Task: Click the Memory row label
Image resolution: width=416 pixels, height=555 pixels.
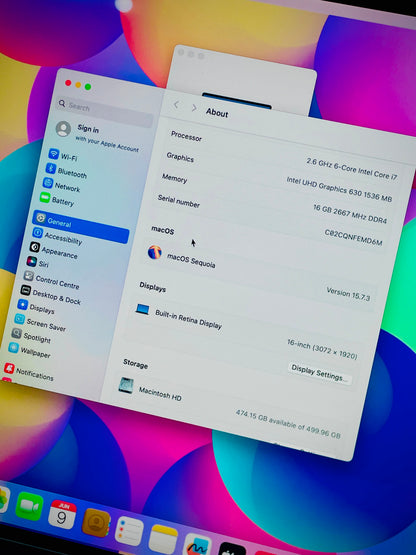Action: [x=175, y=178]
